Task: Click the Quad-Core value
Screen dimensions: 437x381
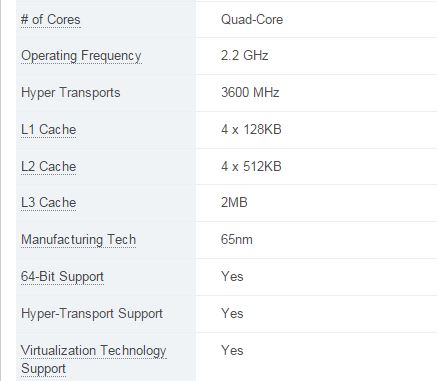Action: click(252, 20)
